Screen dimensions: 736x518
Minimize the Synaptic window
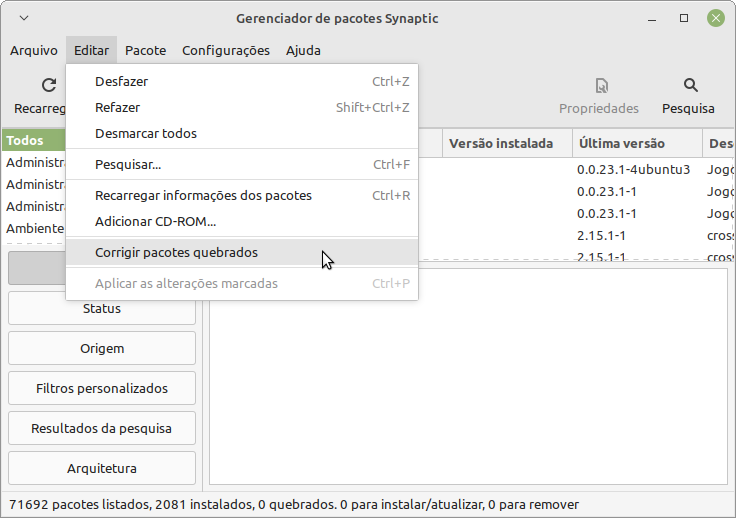pyautogui.click(x=652, y=18)
